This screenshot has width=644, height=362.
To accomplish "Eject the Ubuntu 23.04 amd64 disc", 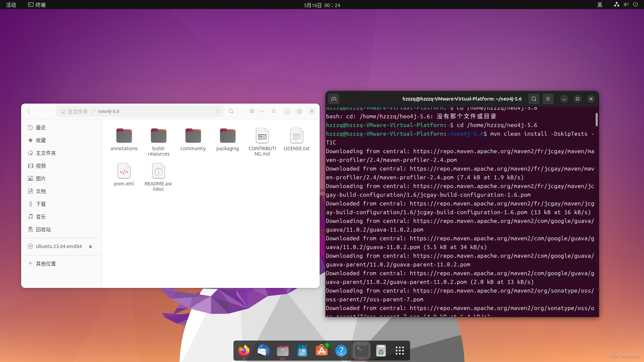I will [x=91, y=246].
